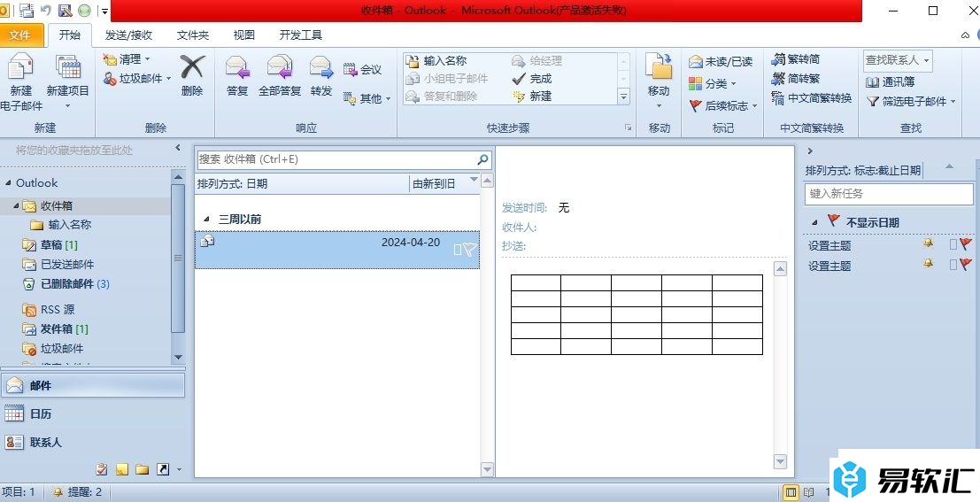The height and width of the screenshot is (502, 980).
Task: Click the 新建 quick step
Action: (533, 97)
